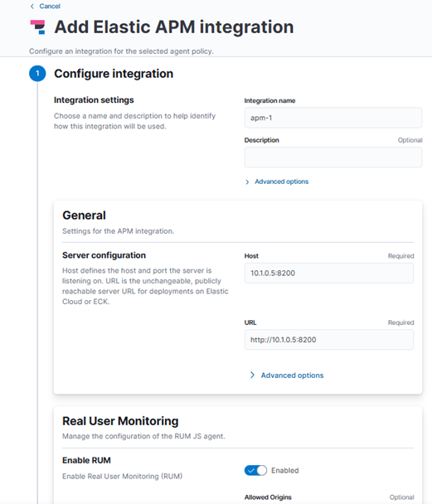Click the Real User Monitoring heading
The width and height of the screenshot is (432, 504).
coord(120,421)
